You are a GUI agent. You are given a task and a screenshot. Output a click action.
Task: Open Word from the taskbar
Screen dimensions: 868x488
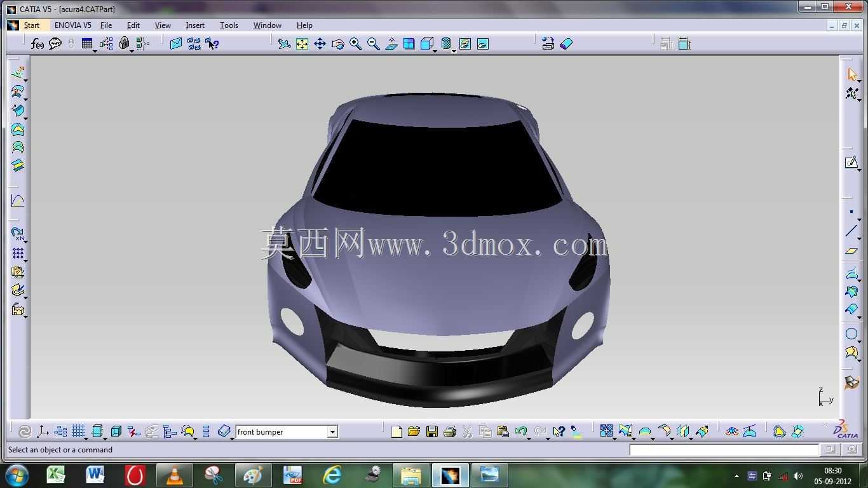tap(95, 475)
